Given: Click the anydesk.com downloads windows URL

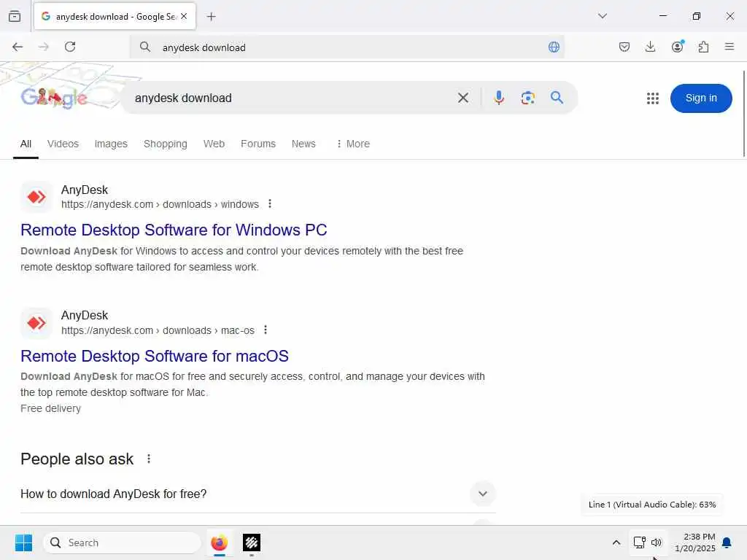Looking at the screenshot, I should point(160,204).
